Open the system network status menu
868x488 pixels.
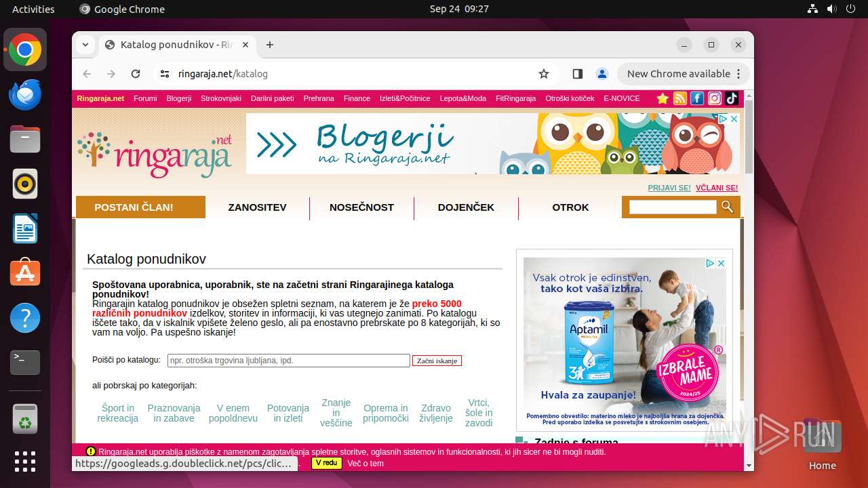(813, 9)
